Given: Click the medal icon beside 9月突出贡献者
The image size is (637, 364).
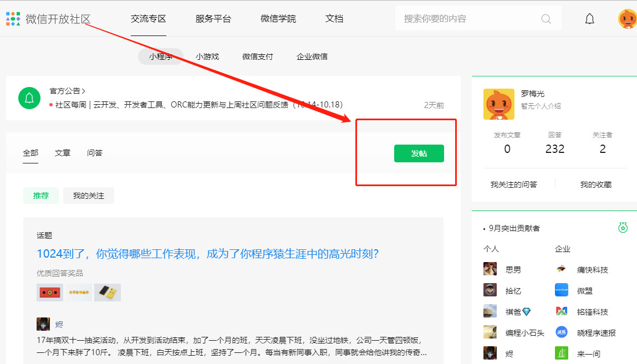Looking at the screenshot, I should click(x=623, y=227).
